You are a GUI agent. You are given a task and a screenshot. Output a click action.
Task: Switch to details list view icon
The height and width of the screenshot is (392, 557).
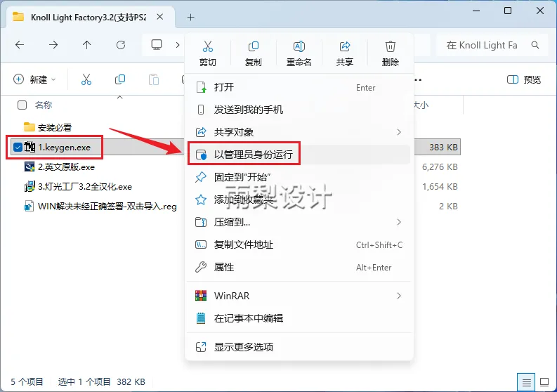(527, 382)
